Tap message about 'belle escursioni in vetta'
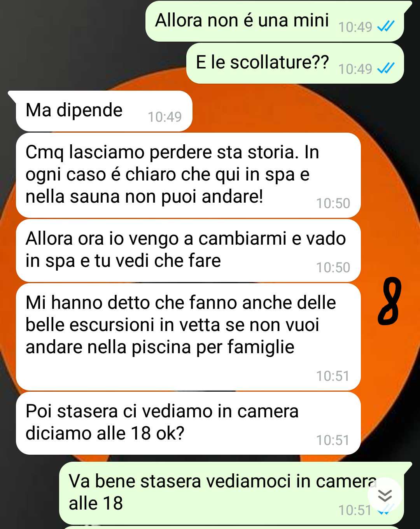The image size is (420, 529). [x=188, y=337]
